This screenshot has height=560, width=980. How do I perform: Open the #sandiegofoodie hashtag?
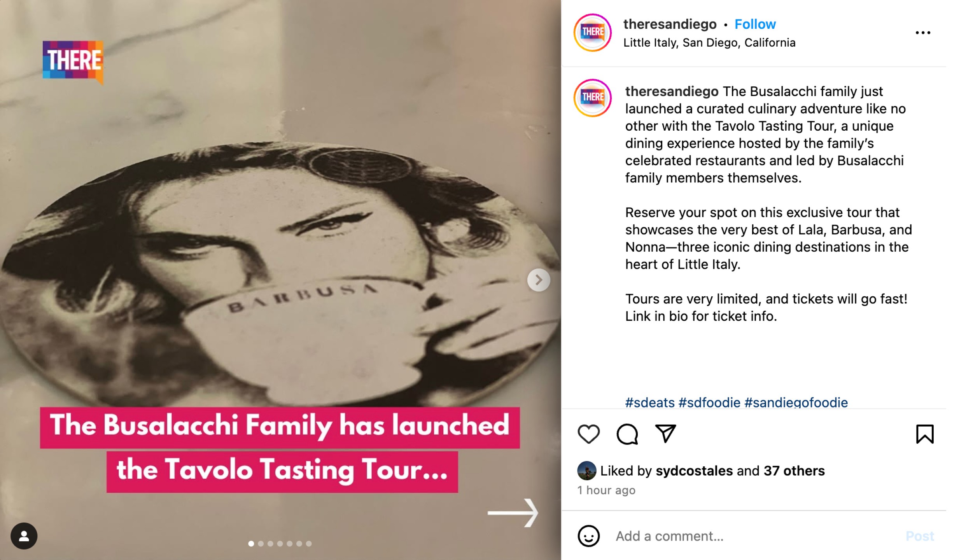796,402
